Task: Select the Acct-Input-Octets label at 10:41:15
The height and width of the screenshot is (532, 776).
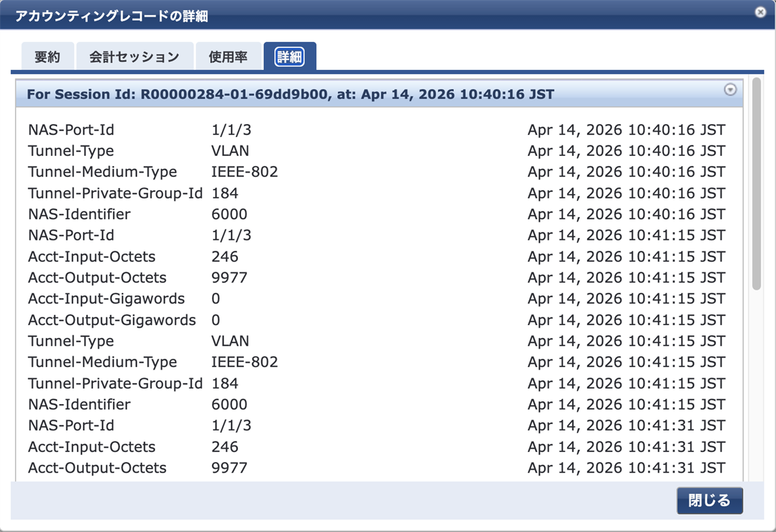Action: tap(92, 257)
